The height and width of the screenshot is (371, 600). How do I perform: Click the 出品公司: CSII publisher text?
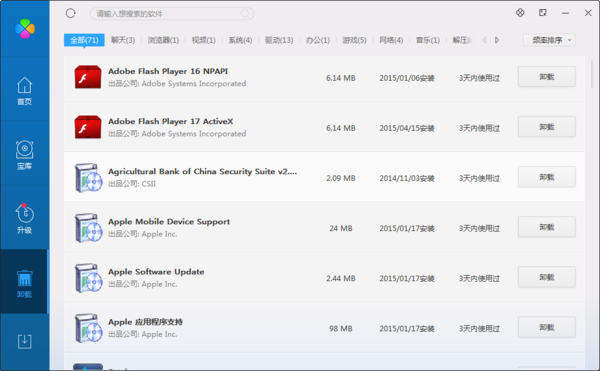tap(132, 184)
